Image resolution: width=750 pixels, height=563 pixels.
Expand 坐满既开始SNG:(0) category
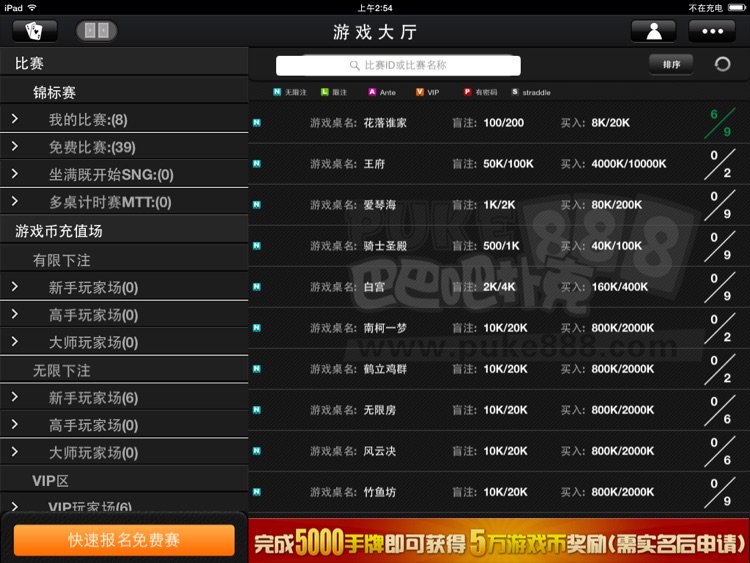(x=124, y=174)
